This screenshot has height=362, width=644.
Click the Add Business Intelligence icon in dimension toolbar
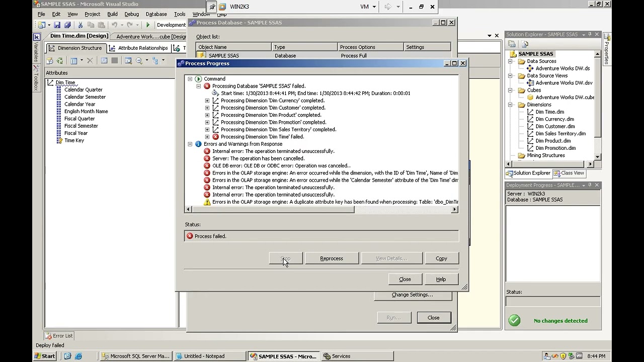pos(49,61)
